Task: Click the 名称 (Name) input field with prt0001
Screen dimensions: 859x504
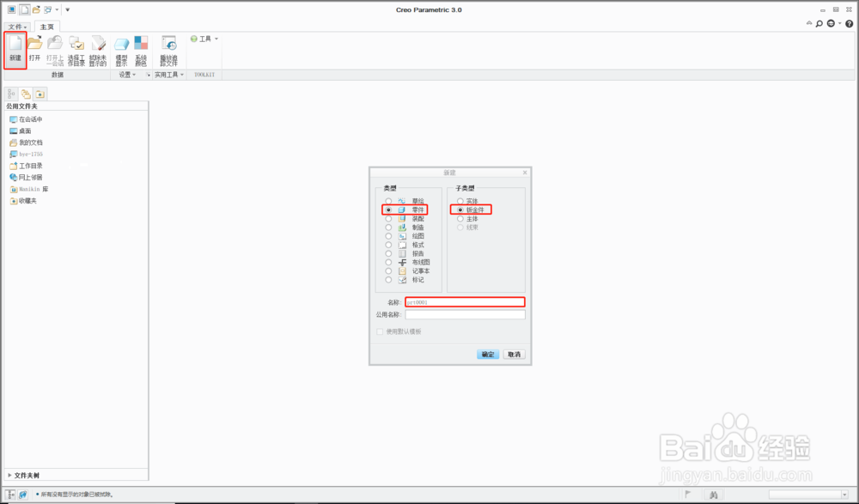Action: coord(465,302)
